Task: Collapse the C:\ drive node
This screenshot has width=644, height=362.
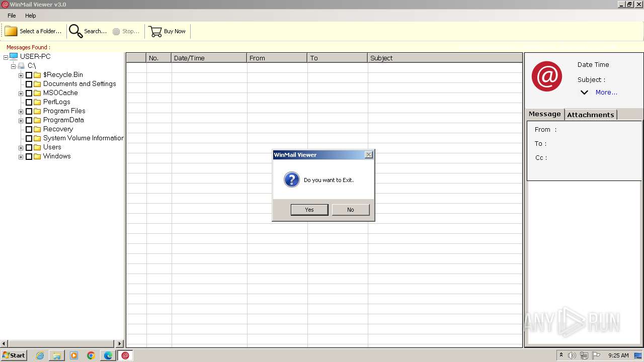Action: point(13,66)
